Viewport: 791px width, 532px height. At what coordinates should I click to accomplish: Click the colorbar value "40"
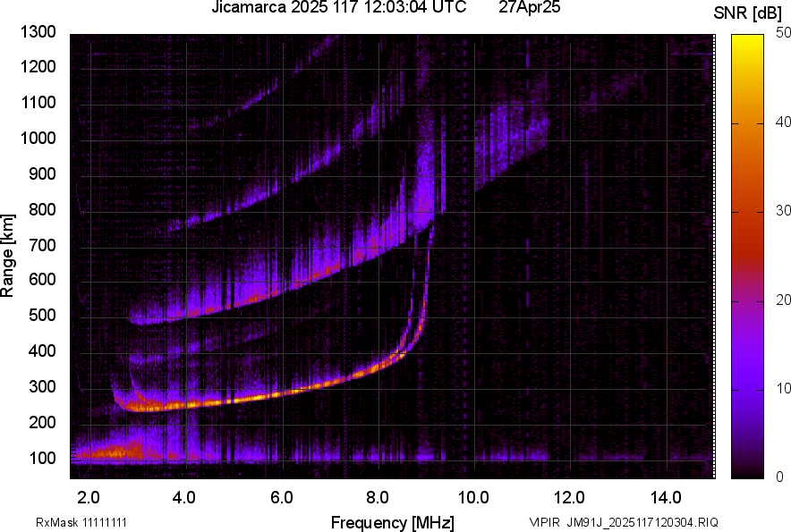[x=783, y=122]
